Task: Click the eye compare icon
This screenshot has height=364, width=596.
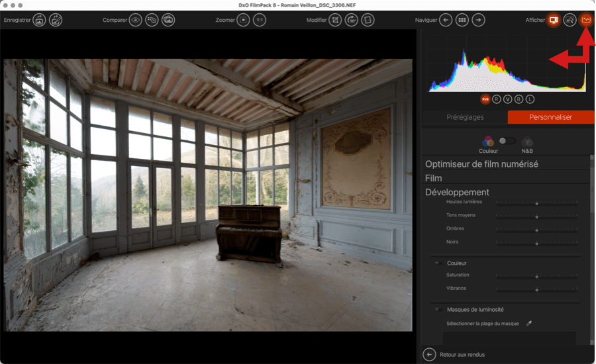Action: [136, 20]
